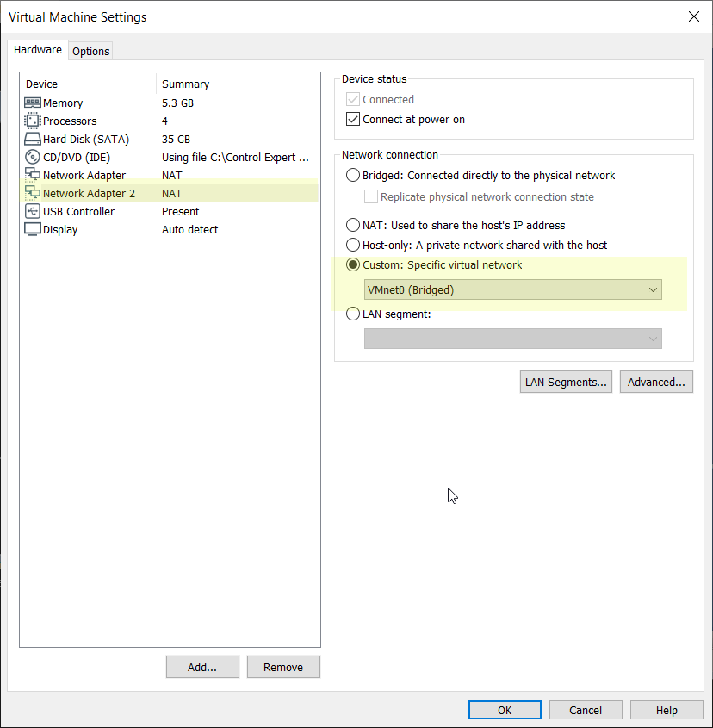This screenshot has height=728, width=713.
Task: Click the first Network Adapter icon
Action: click(32, 175)
